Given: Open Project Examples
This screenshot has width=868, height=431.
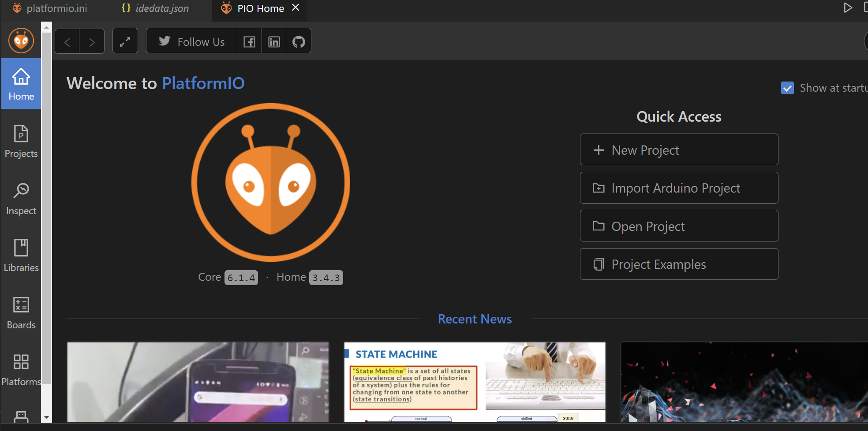Looking at the screenshot, I should [678, 264].
